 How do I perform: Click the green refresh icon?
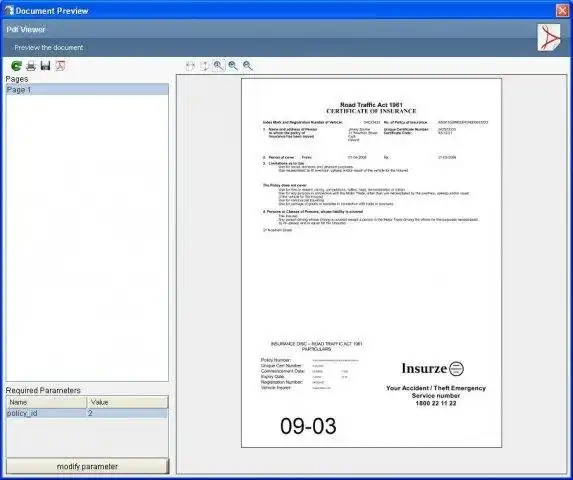[x=16, y=66]
